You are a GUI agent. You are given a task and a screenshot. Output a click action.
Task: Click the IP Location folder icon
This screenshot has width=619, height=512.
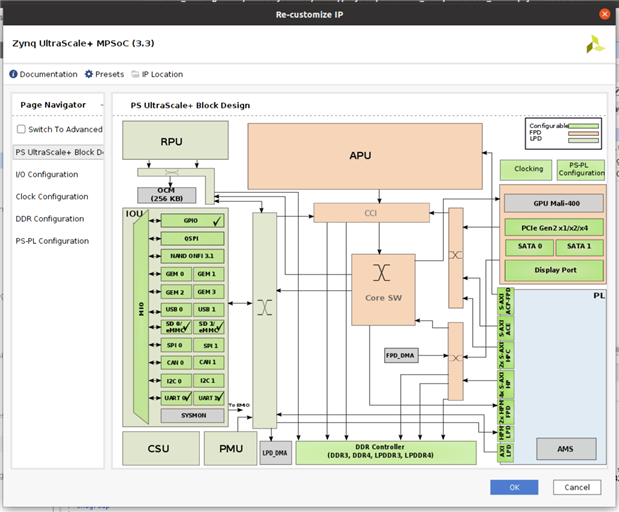[x=135, y=74]
